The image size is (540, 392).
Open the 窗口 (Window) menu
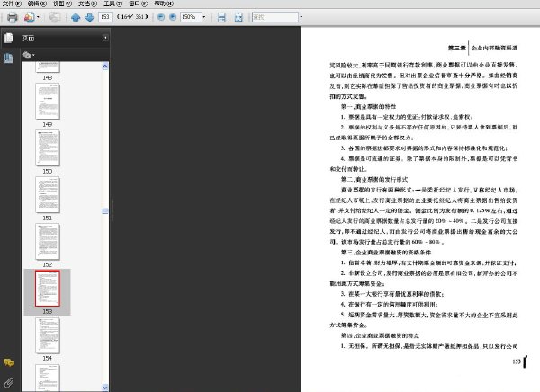(x=139, y=4)
